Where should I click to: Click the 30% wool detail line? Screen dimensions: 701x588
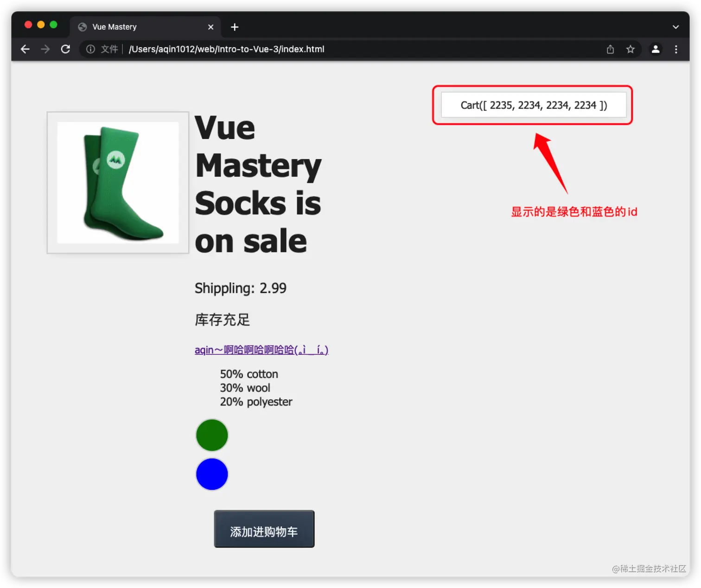(245, 388)
